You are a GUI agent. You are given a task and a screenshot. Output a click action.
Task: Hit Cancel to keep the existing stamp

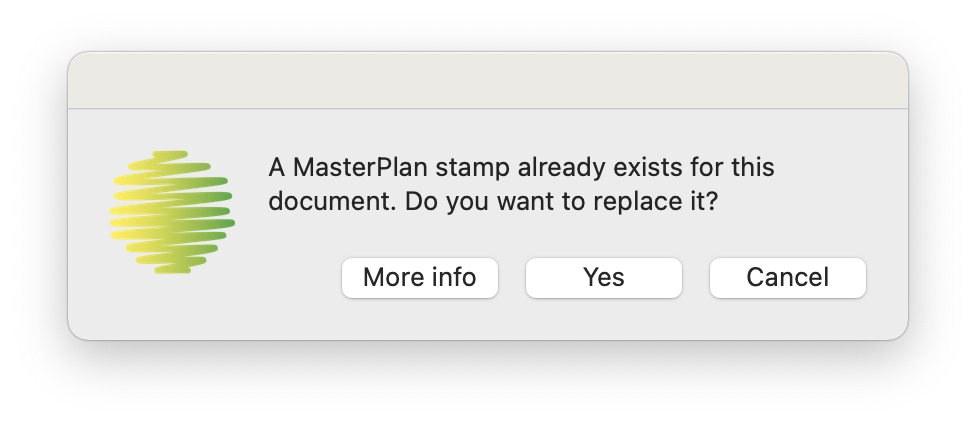tap(787, 277)
